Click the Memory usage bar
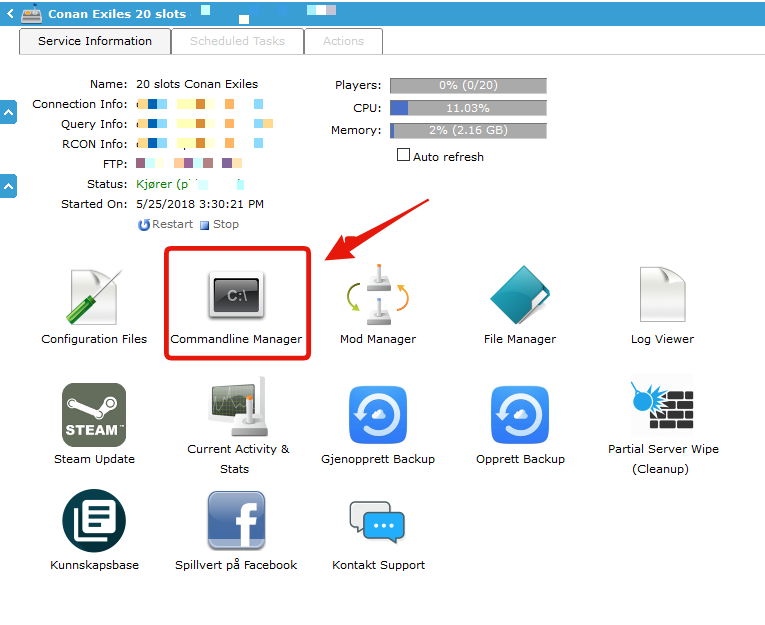The height and width of the screenshot is (625, 765). point(468,130)
